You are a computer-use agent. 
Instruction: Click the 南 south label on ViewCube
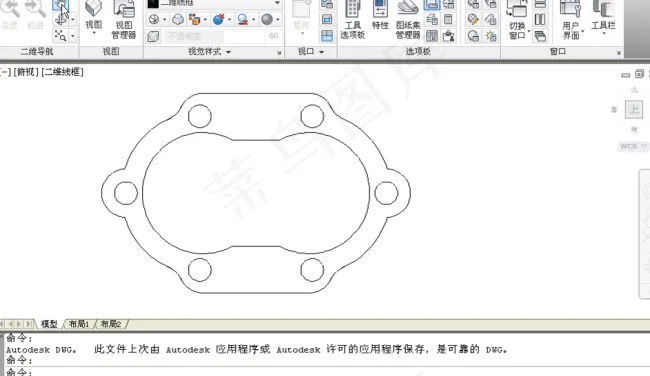pyautogui.click(x=634, y=130)
